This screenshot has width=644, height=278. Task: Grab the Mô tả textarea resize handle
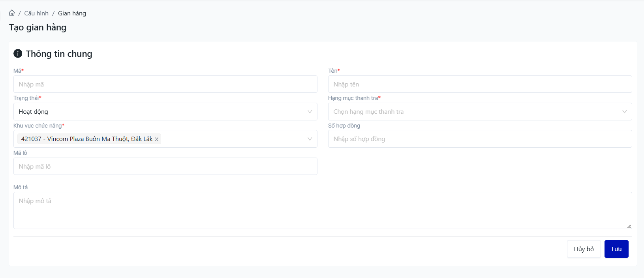[629, 226]
